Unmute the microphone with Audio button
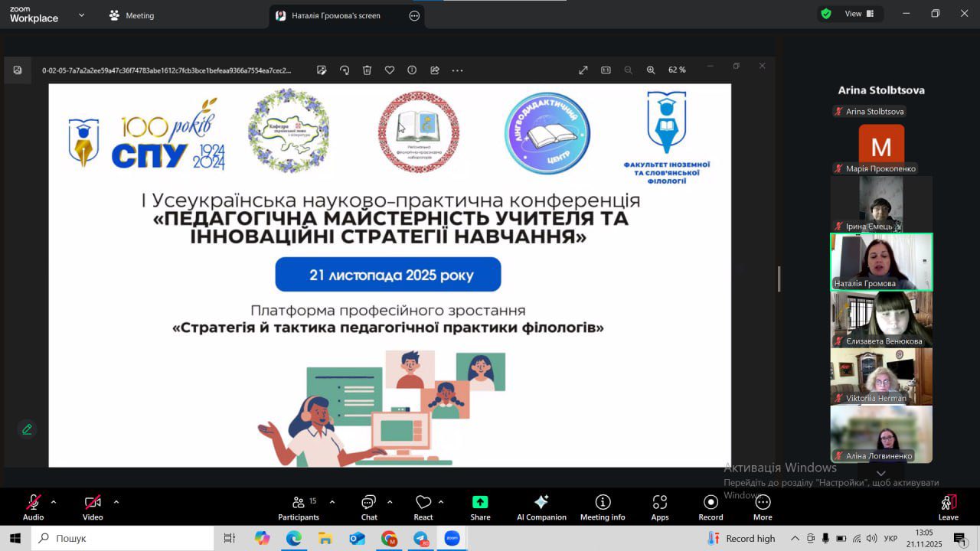 click(x=33, y=507)
